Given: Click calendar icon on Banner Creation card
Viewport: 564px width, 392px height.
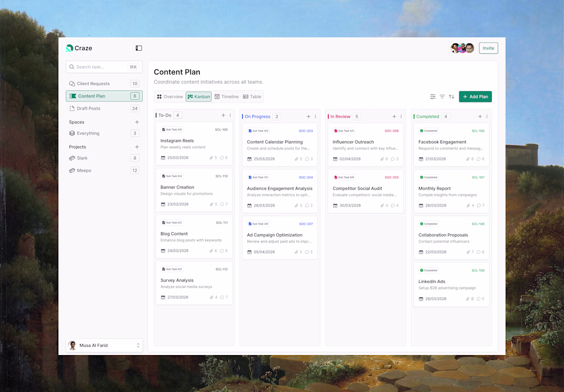Looking at the screenshot, I should coord(163,204).
